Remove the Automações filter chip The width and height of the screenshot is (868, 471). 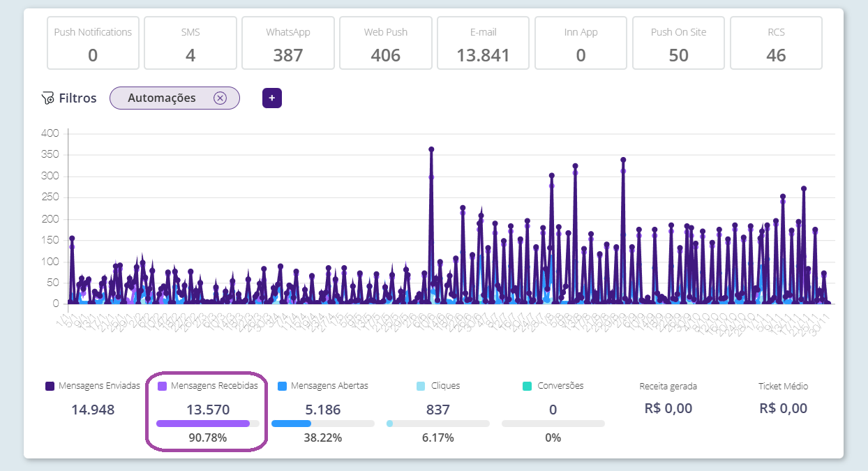(220, 98)
